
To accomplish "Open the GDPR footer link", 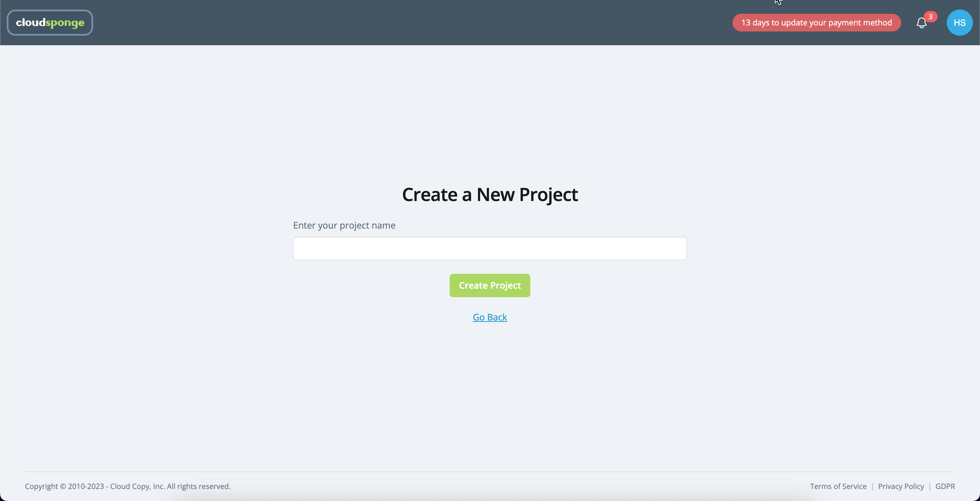I will 945,486.
